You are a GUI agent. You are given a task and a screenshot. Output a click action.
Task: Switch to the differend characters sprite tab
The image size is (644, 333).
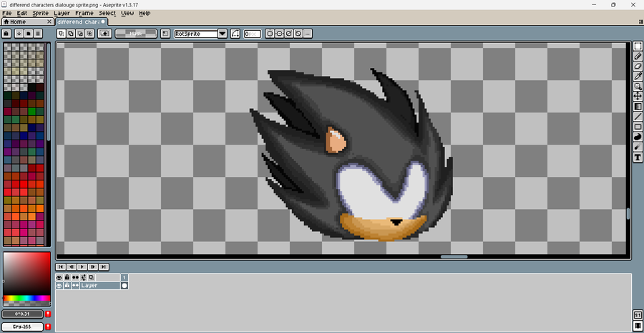click(x=82, y=21)
